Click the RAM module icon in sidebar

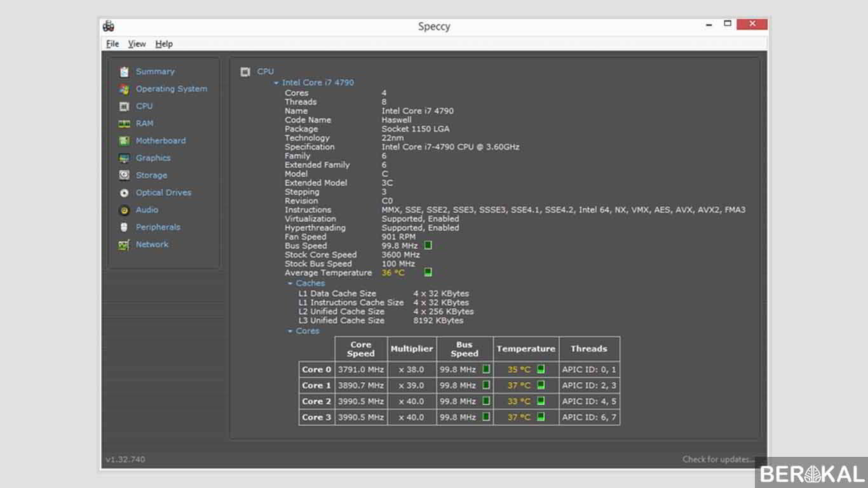pyautogui.click(x=124, y=123)
